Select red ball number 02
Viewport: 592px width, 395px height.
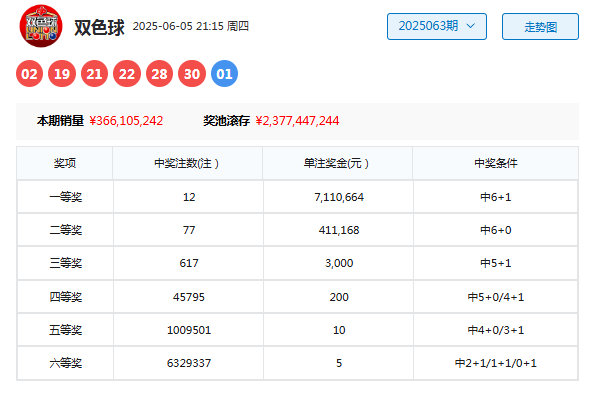click(x=29, y=74)
